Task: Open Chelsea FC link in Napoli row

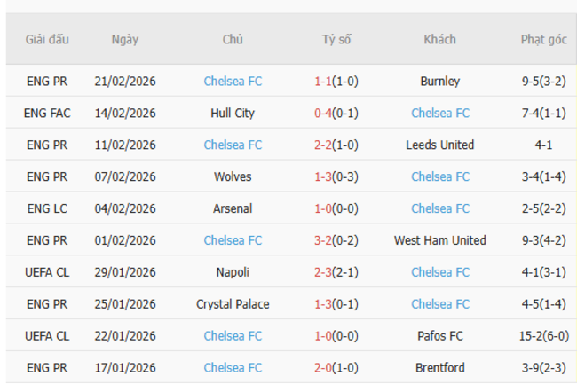Action: [440, 272]
